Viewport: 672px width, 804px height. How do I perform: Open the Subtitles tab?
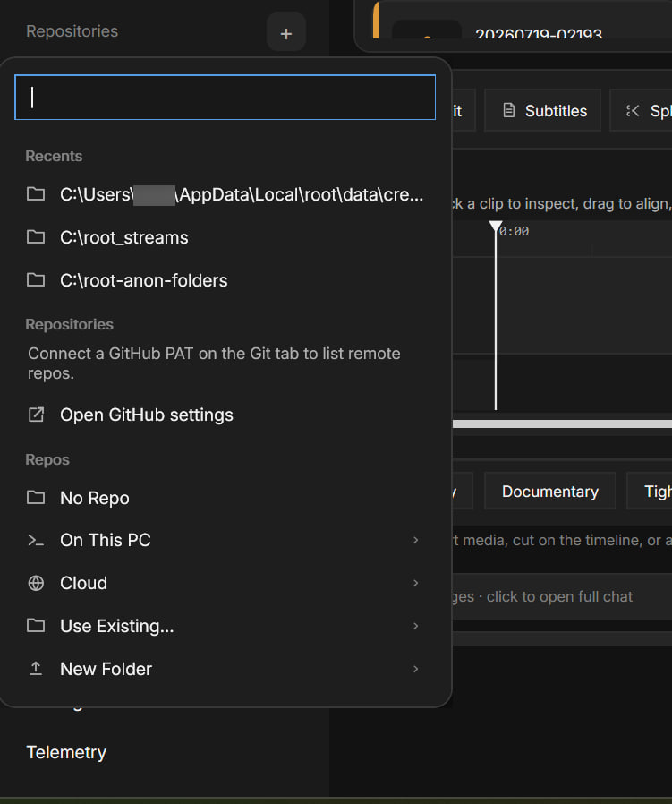pos(543,110)
